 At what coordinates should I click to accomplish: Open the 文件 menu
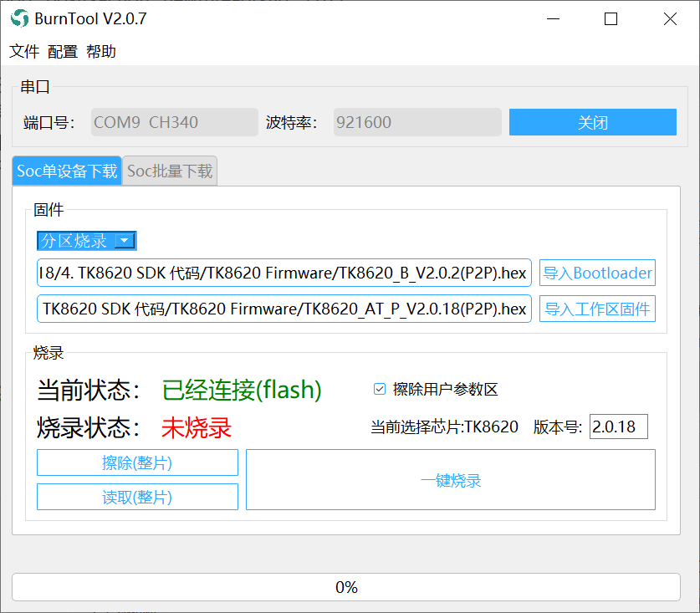[x=24, y=51]
